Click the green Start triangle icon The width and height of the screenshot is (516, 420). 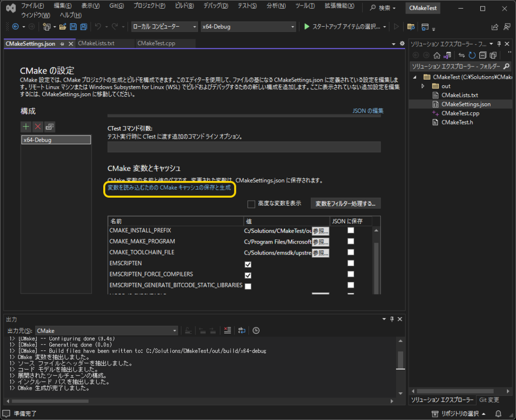pos(307,27)
